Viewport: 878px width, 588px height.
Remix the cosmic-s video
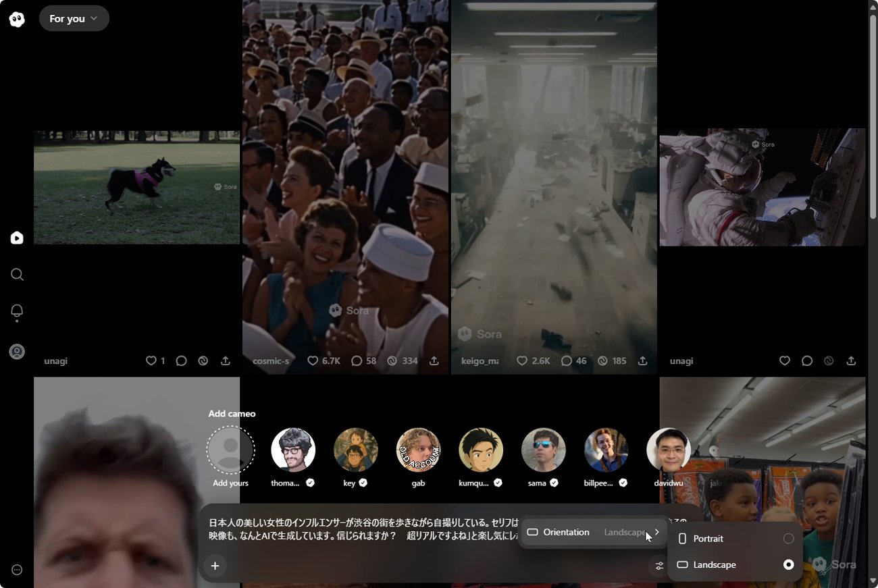tap(392, 361)
